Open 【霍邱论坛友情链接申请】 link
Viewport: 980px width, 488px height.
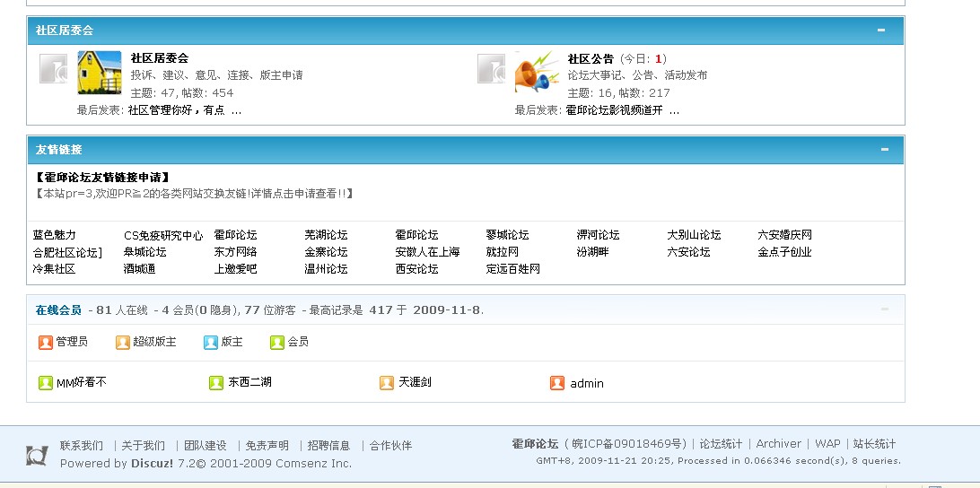(x=102, y=178)
